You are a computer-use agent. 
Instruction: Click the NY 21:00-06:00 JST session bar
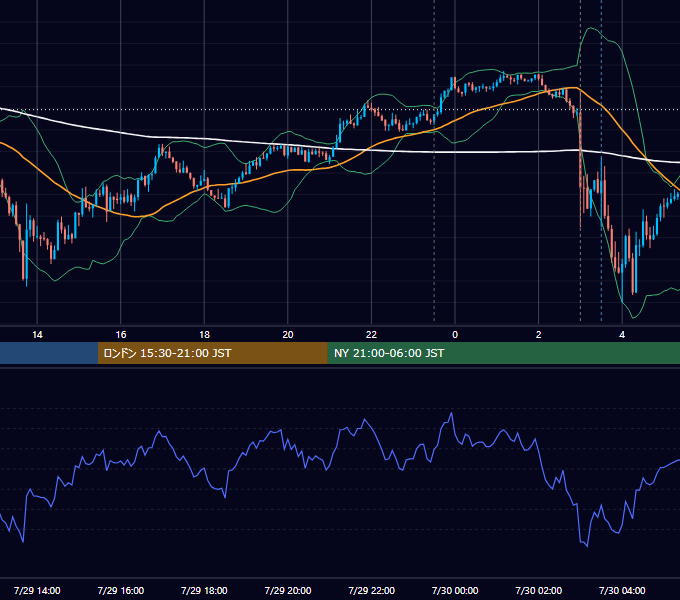(x=503, y=353)
